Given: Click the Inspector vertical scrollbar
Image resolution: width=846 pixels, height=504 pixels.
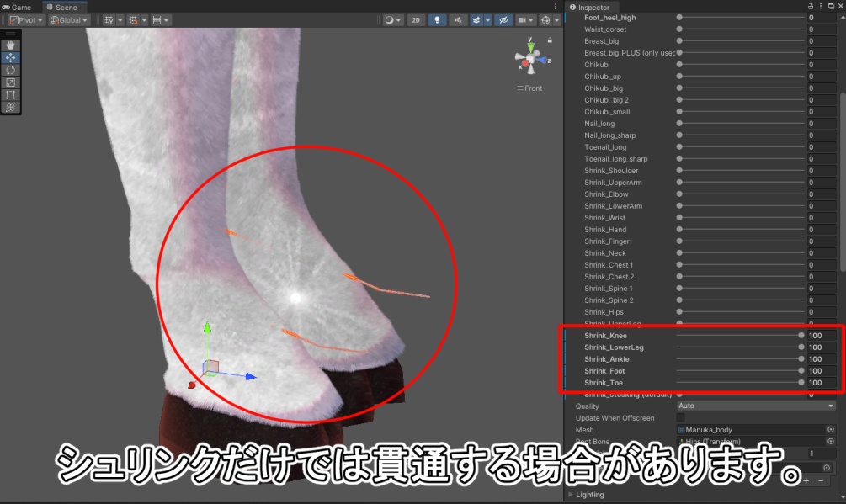Looking at the screenshot, I should pyautogui.click(x=843, y=183).
